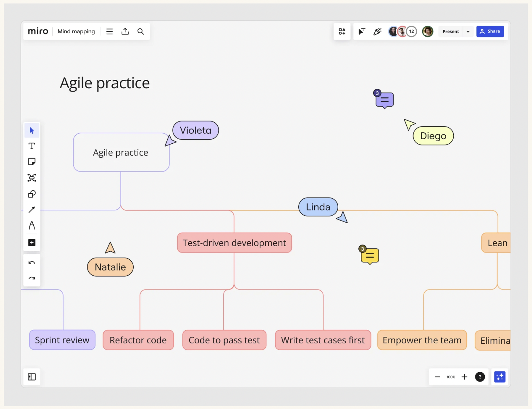This screenshot has height=409, width=532.
Task: Open the AI sparkle assistant button
Action: pyautogui.click(x=500, y=377)
